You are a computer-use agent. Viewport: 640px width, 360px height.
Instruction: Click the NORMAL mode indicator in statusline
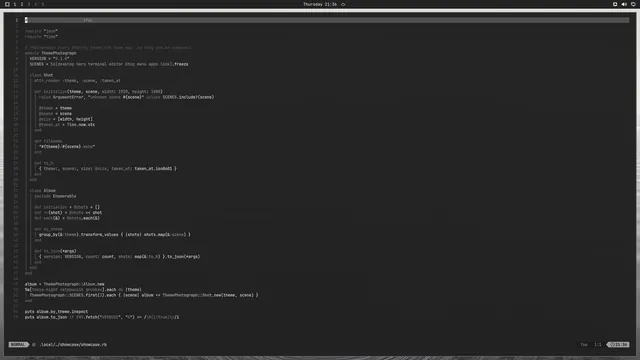pos(18,344)
